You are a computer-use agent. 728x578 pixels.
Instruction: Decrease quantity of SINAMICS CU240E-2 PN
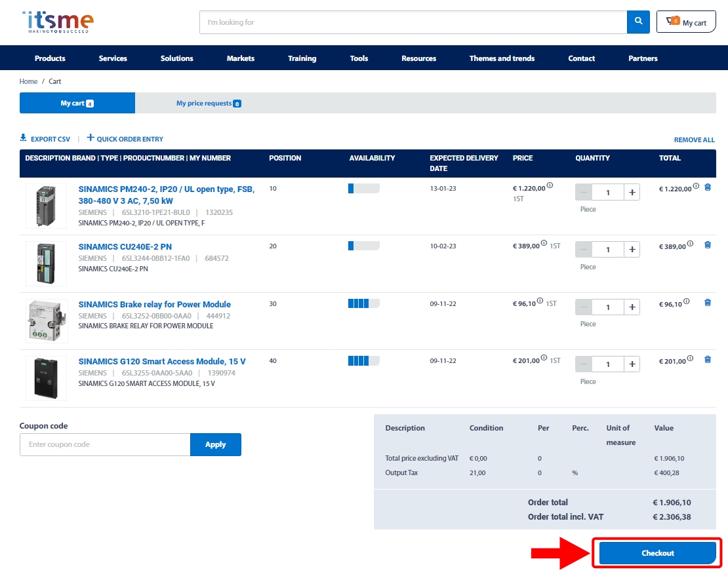[x=584, y=250]
